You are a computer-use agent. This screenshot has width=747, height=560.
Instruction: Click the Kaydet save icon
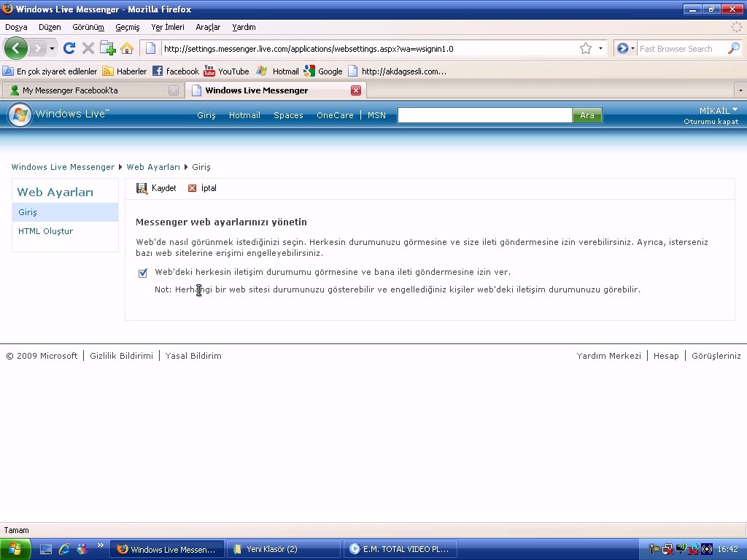point(142,189)
